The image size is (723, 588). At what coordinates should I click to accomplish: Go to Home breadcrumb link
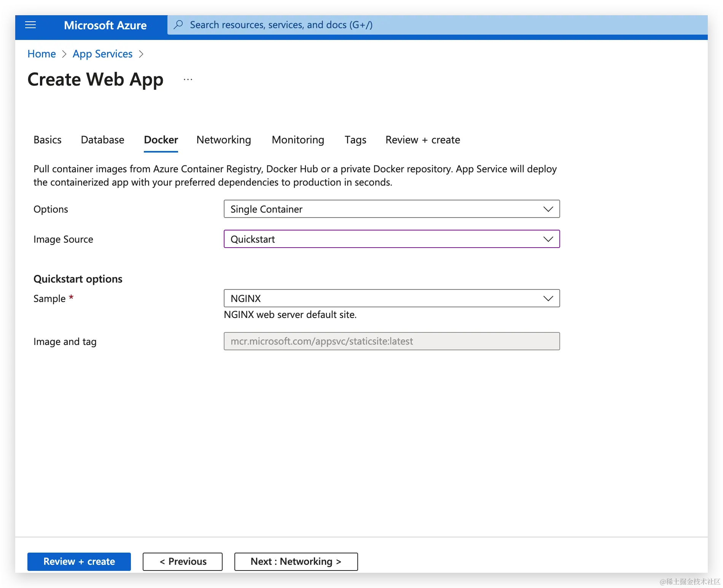coord(41,54)
